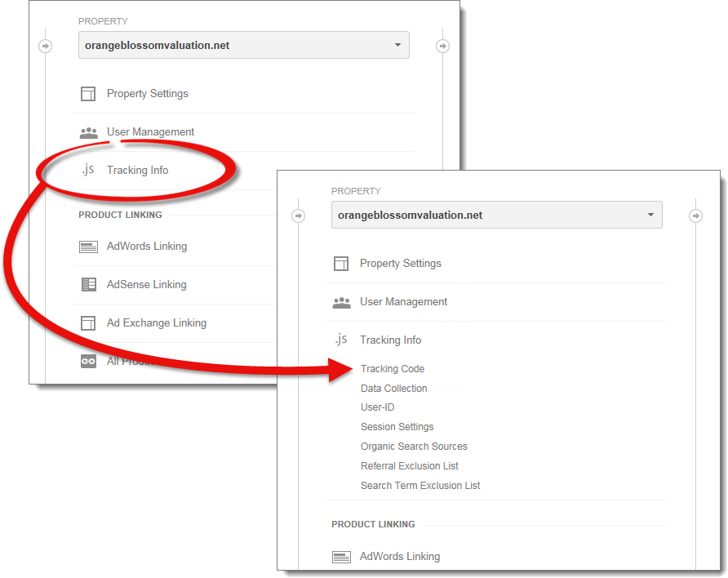Open Session Settings submenu item
The height and width of the screenshot is (578, 728).
pos(397,427)
